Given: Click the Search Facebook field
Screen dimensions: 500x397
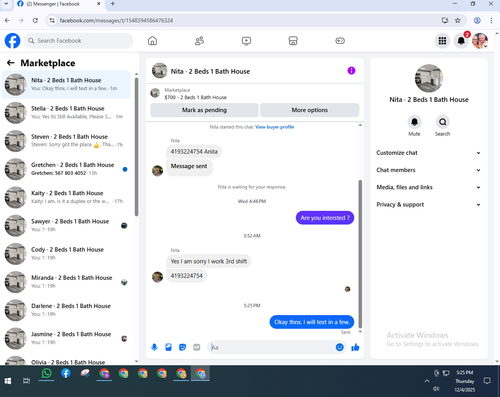Looking at the screenshot, I should (x=78, y=41).
